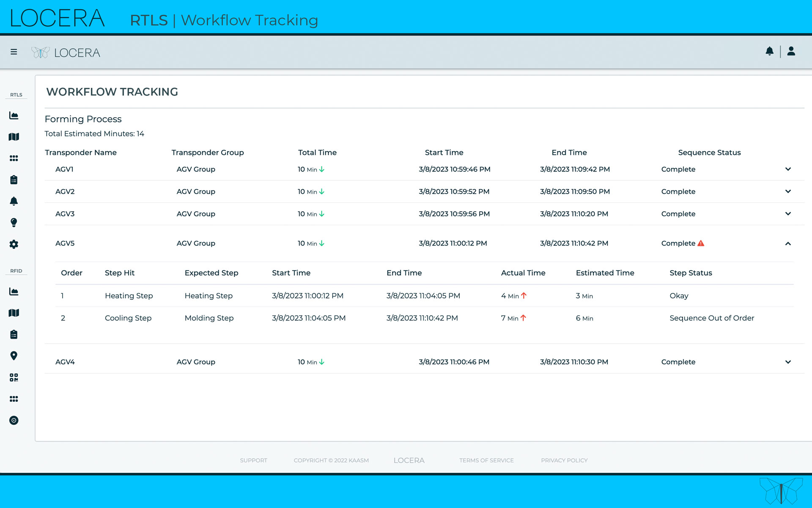Toggle the hamburger navigation menu
This screenshot has height=508, width=812.
(x=14, y=51)
